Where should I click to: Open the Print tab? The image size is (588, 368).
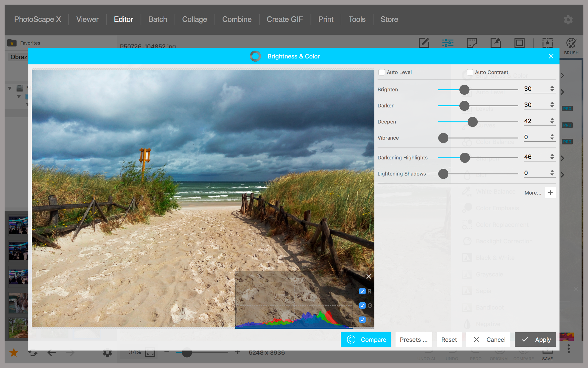(326, 19)
